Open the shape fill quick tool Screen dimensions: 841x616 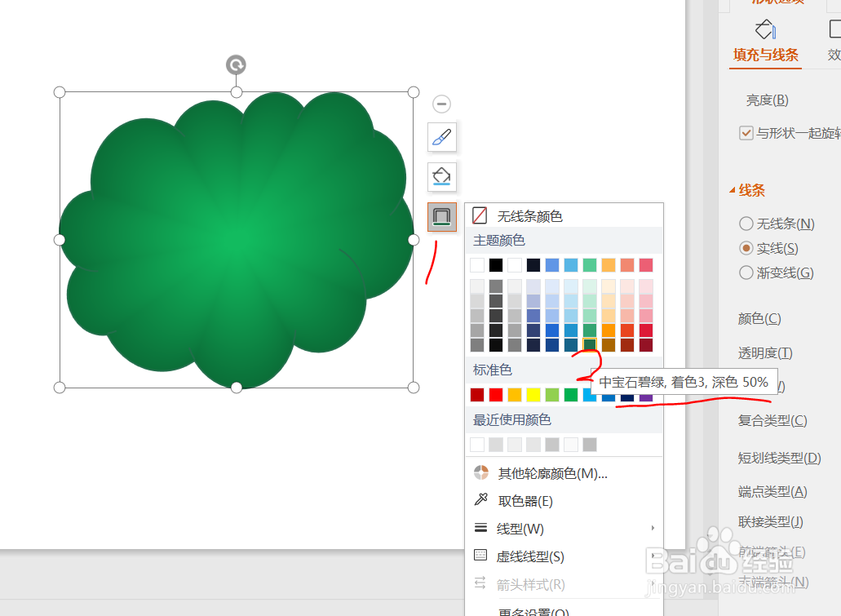point(442,176)
